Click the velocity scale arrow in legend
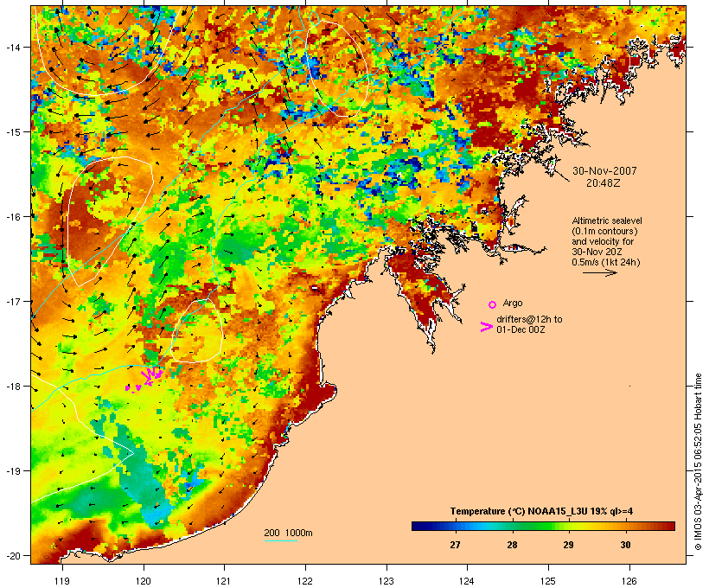 599,272
